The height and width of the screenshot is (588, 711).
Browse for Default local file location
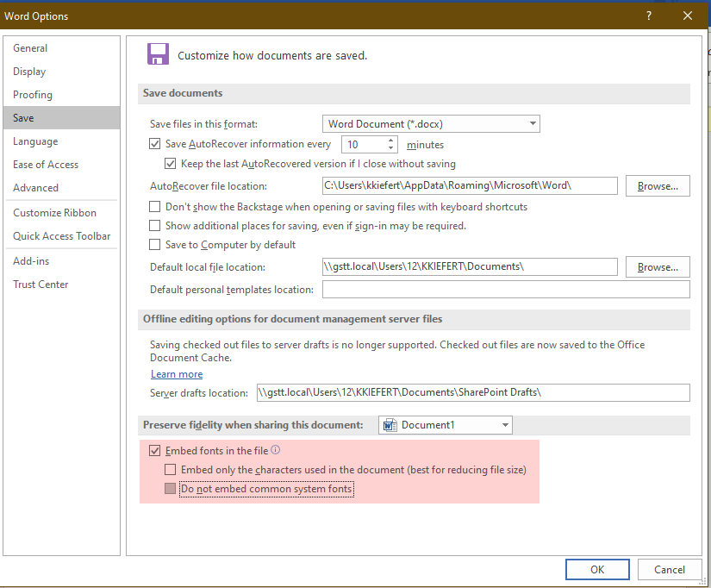pos(658,266)
